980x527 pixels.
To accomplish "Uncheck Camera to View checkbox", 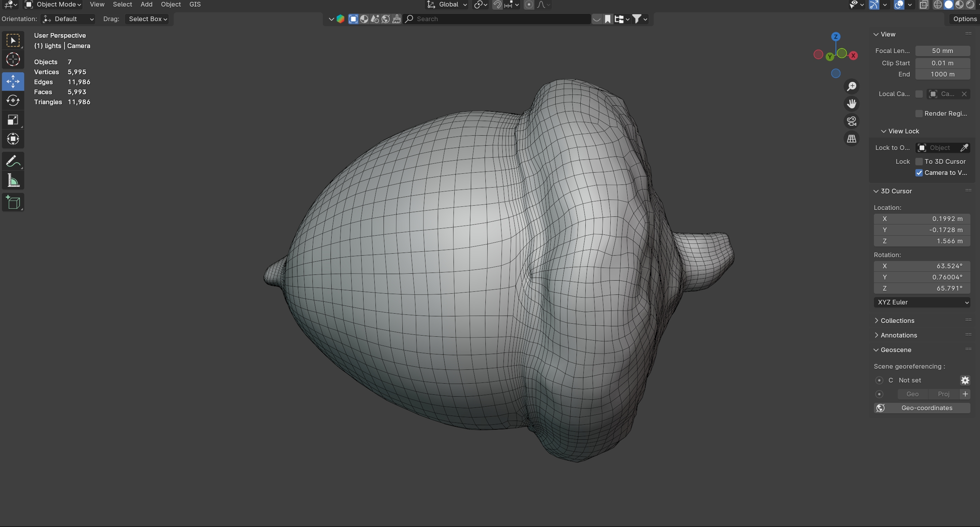I will [x=919, y=173].
